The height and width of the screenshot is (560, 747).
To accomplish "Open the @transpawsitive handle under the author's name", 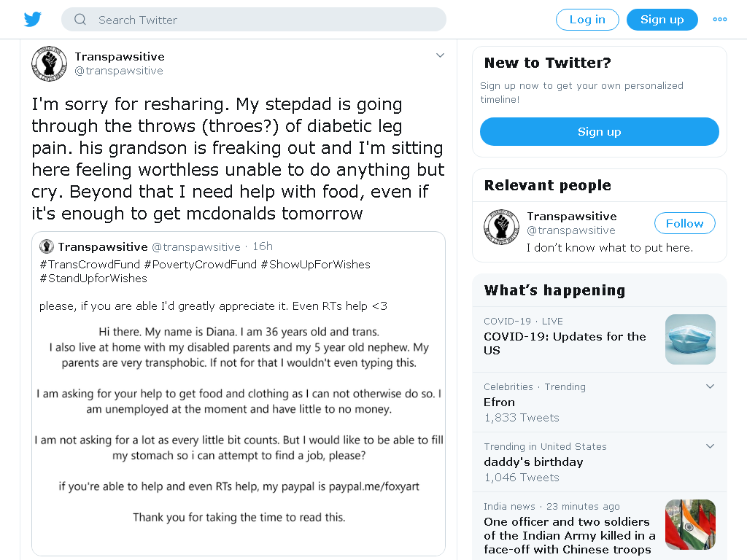I will point(119,71).
